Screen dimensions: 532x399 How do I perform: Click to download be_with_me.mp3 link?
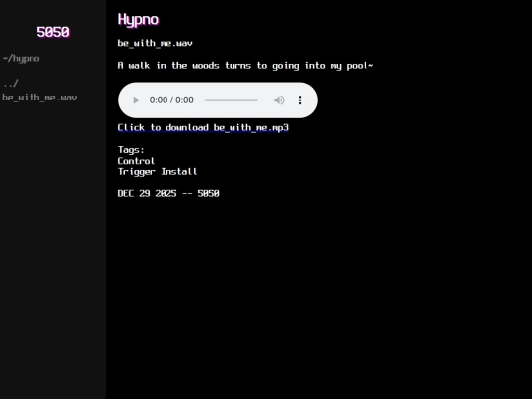(x=203, y=127)
